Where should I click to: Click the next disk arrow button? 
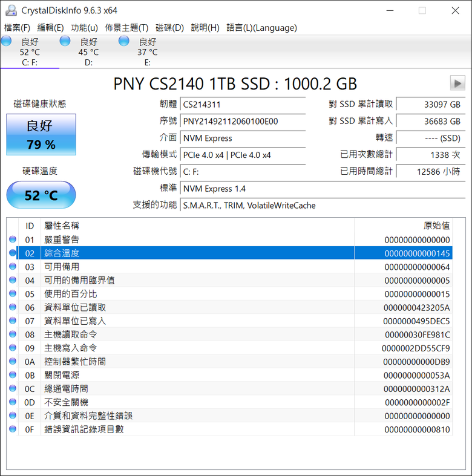point(457,83)
